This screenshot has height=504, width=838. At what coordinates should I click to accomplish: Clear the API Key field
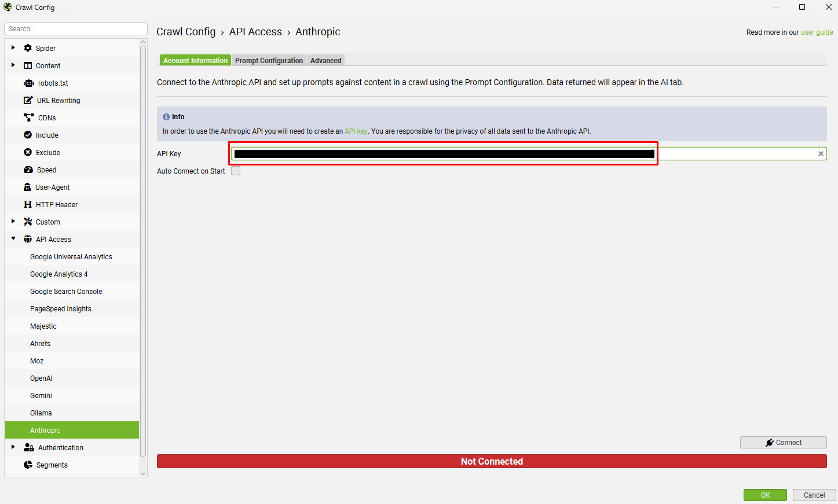point(821,153)
